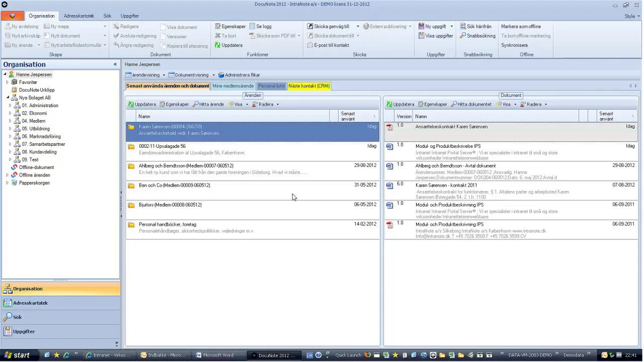Open Sök härifrån search tool
Screen dimensions: 644x362
point(475,27)
